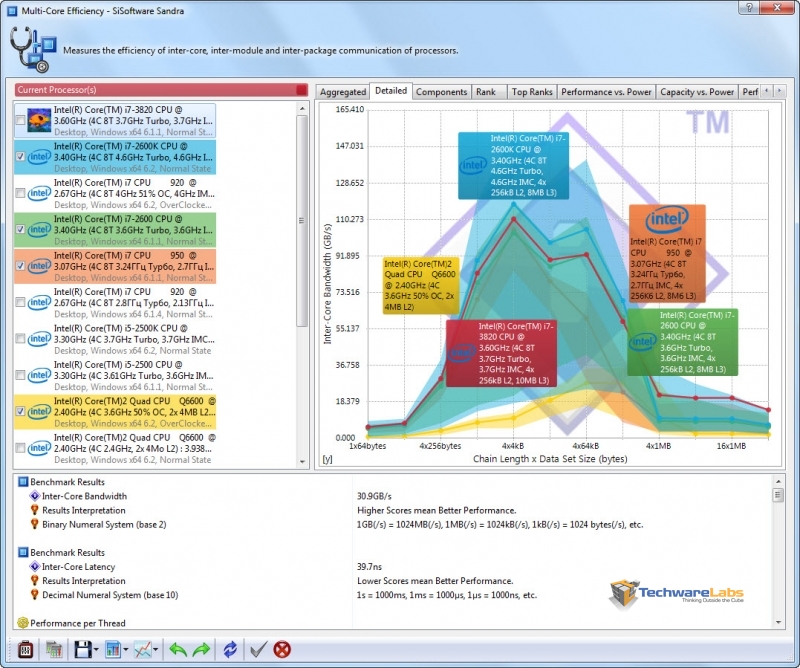Click the yellow Q6600 chart legend box

[421, 285]
